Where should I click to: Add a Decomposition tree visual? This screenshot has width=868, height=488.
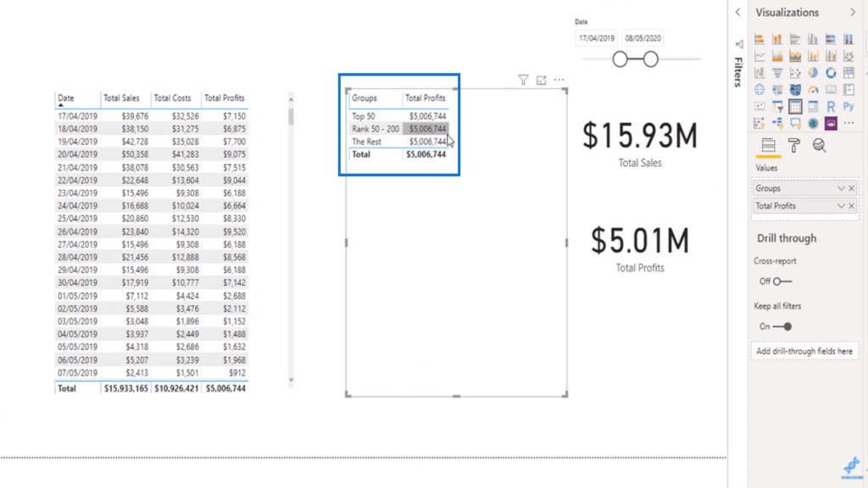(777, 124)
